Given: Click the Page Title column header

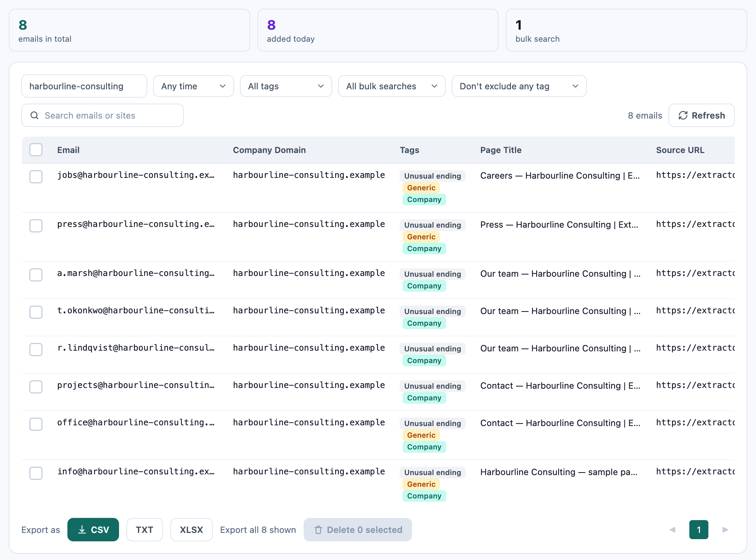Looking at the screenshot, I should pyautogui.click(x=501, y=150).
